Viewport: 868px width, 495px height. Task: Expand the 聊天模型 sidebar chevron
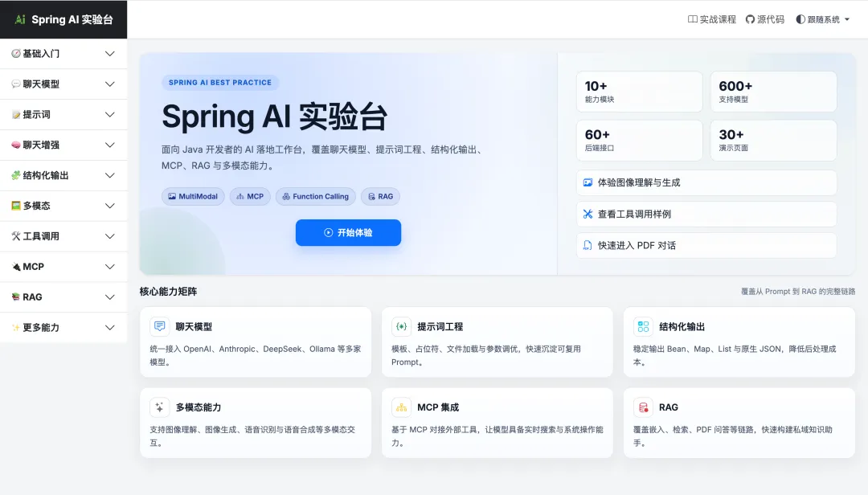(x=109, y=84)
